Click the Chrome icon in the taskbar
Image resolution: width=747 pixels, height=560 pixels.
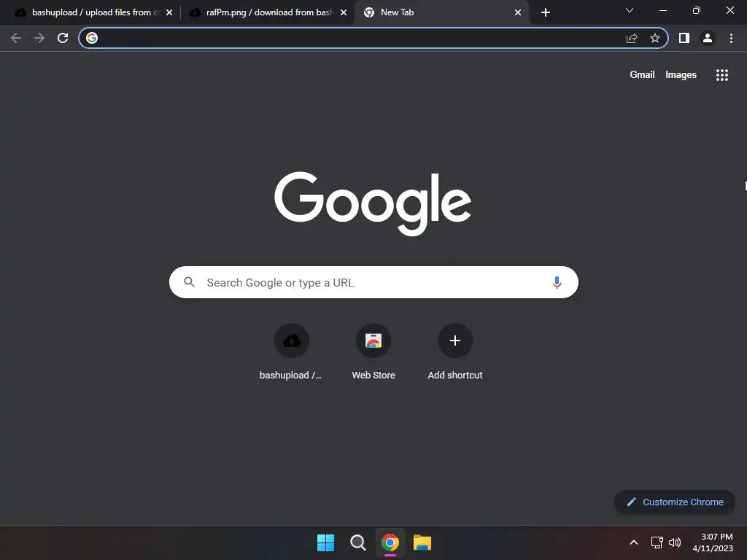390,542
